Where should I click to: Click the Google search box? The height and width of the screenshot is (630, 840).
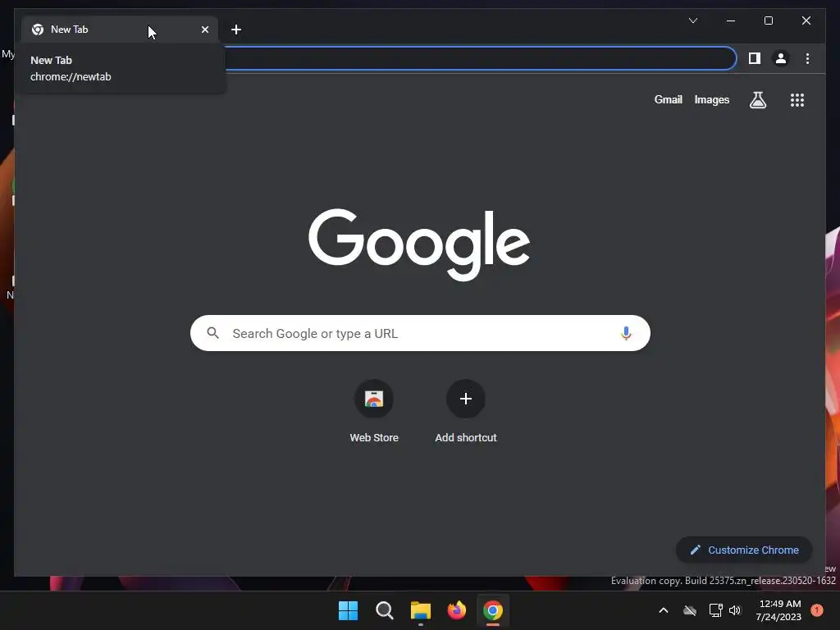(420, 333)
